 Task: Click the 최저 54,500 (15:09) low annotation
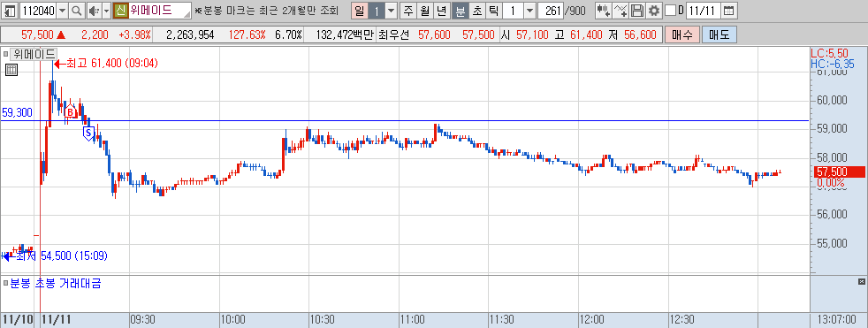(x=55, y=256)
